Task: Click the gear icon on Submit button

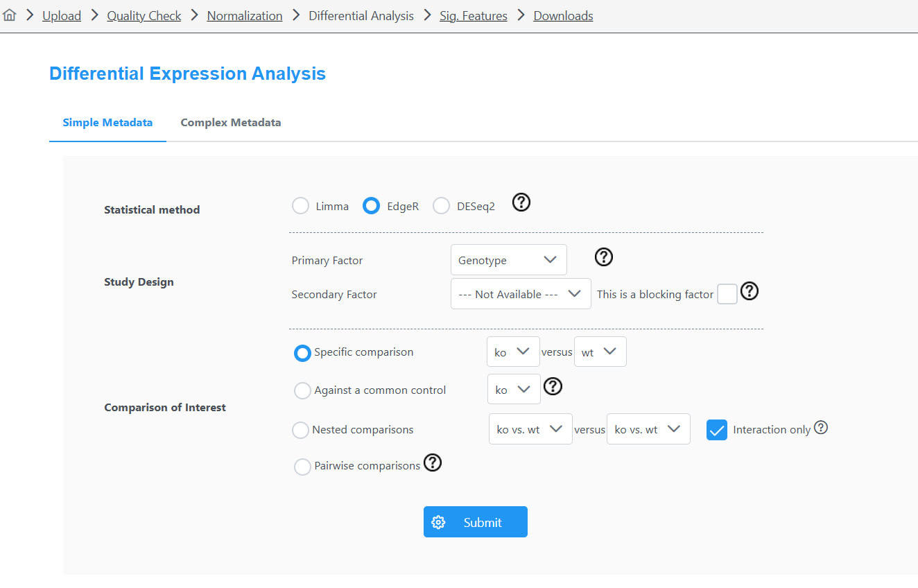Action: (438, 522)
